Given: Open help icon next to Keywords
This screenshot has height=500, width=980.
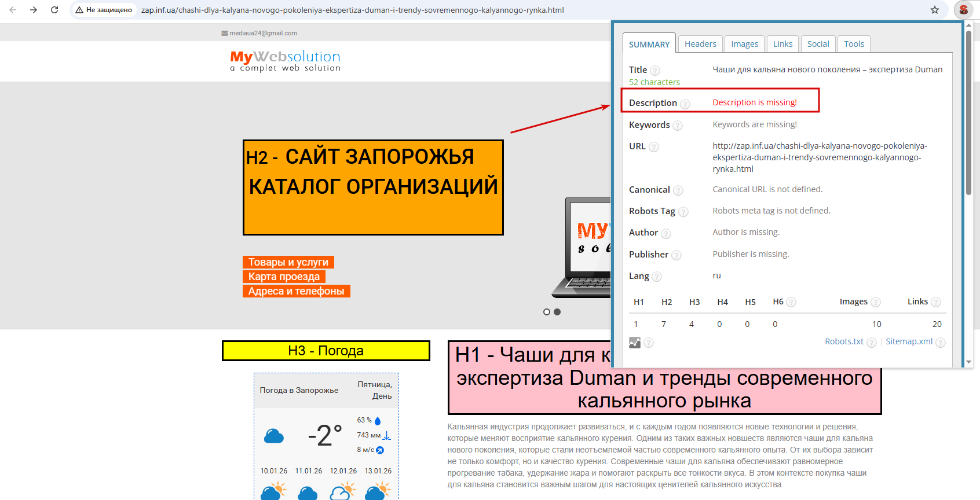Looking at the screenshot, I should pos(678,126).
